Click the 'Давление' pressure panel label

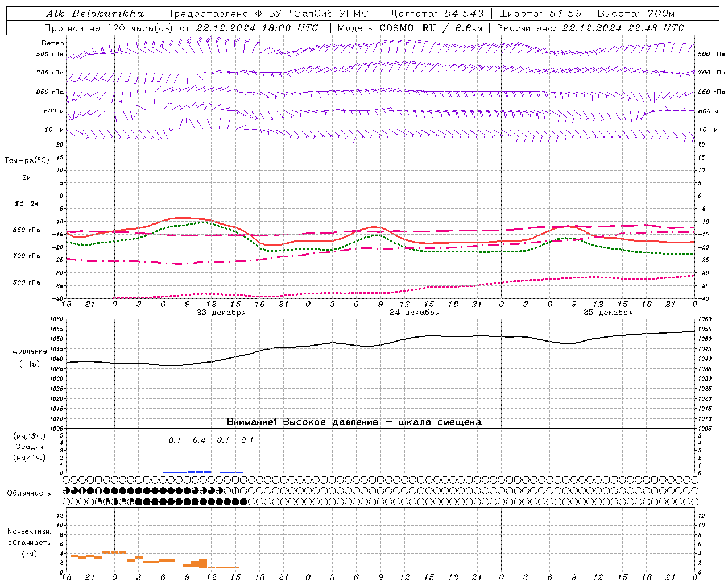click(30, 351)
